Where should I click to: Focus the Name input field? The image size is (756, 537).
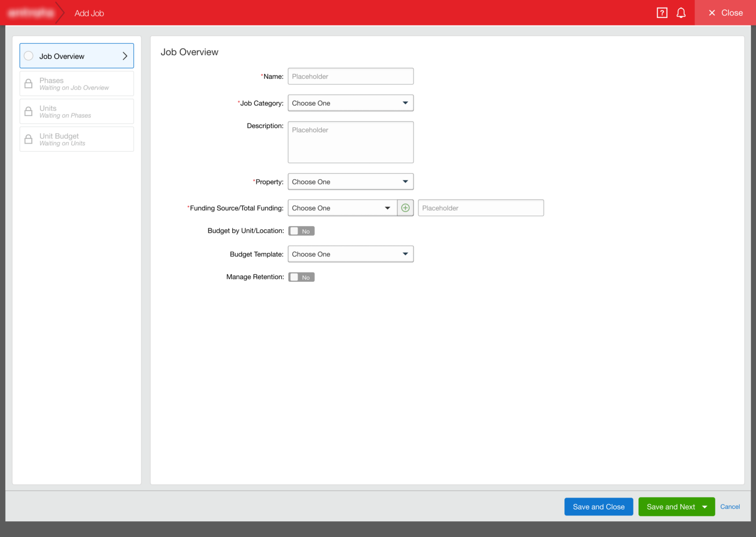tap(350, 76)
